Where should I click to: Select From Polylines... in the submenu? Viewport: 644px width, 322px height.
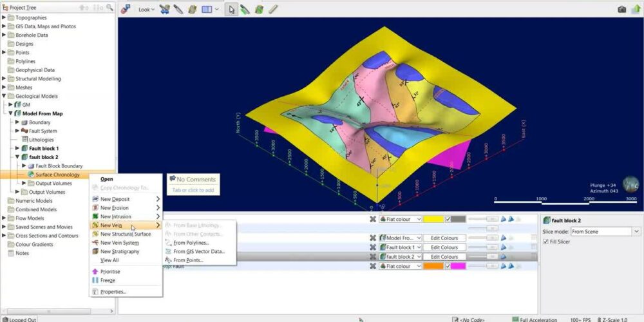pos(200,243)
